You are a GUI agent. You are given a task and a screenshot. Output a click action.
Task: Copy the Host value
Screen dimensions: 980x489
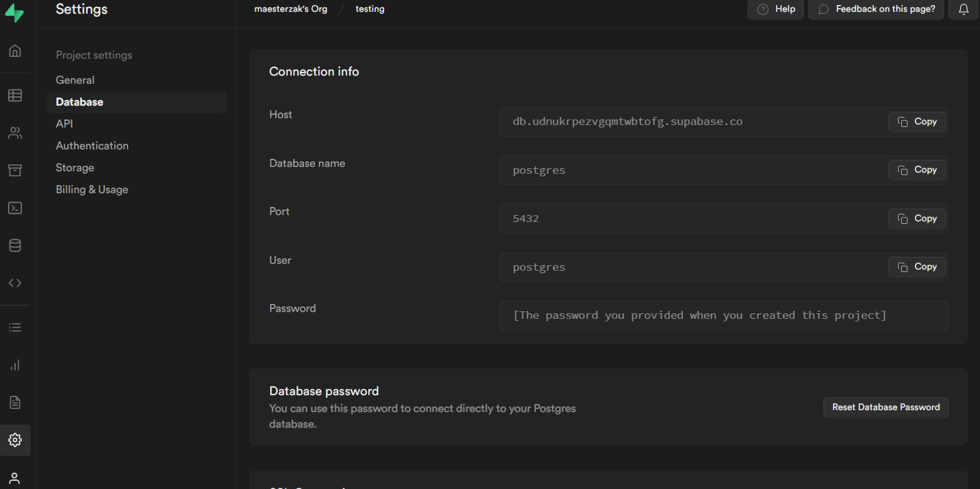(x=917, y=121)
